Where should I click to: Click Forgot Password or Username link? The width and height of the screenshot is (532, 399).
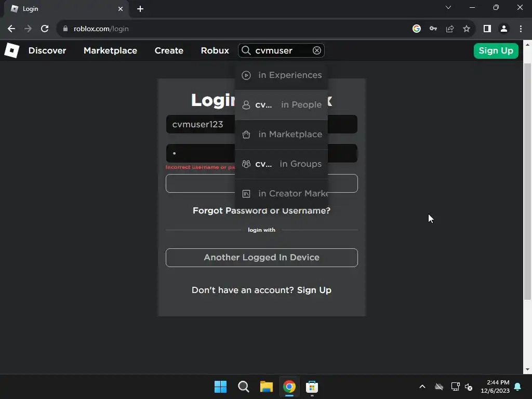tap(261, 211)
